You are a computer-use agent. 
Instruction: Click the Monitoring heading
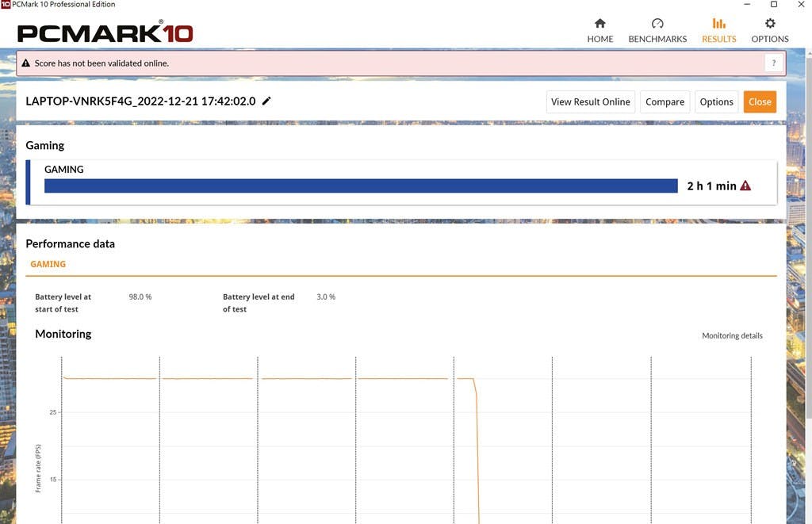(63, 334)
